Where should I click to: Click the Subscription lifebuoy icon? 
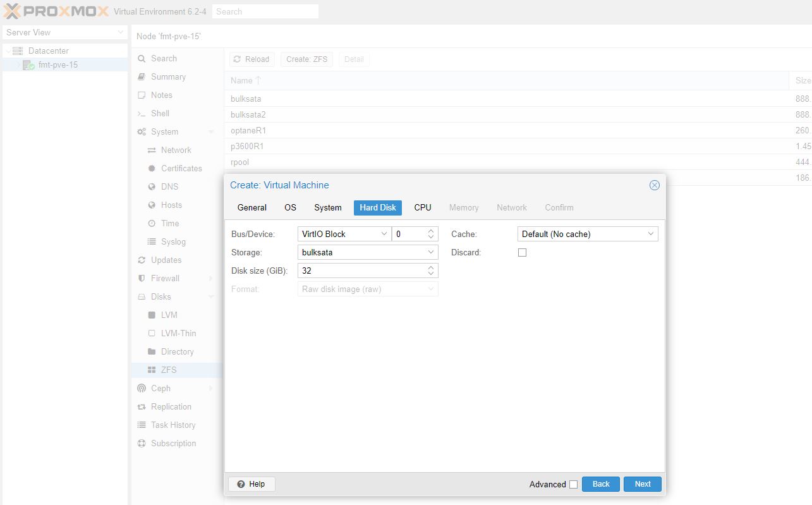click(142, 444)
